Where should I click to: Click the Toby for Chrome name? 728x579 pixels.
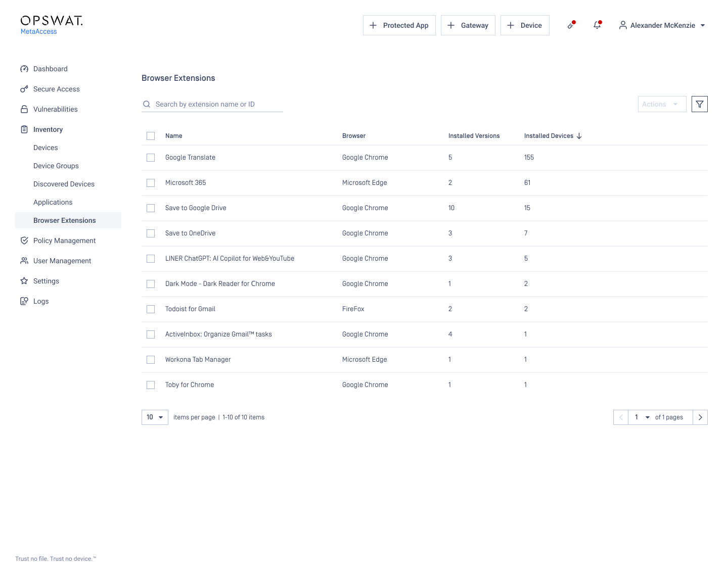pos(190,385)
